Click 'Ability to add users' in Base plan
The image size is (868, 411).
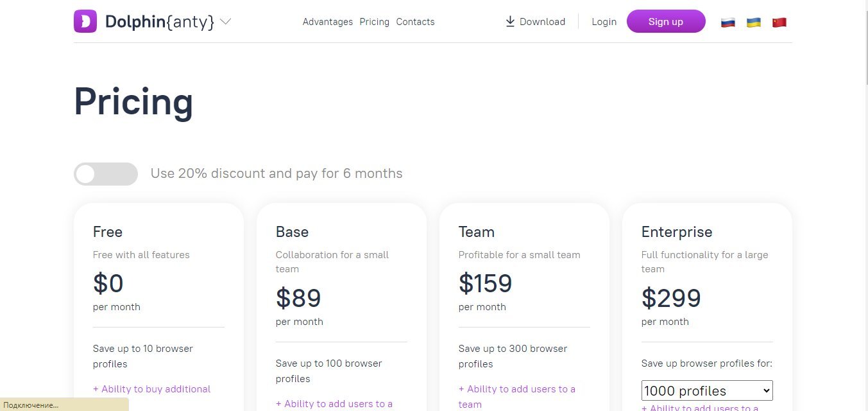pyautogui.click(x=334, y=404)
